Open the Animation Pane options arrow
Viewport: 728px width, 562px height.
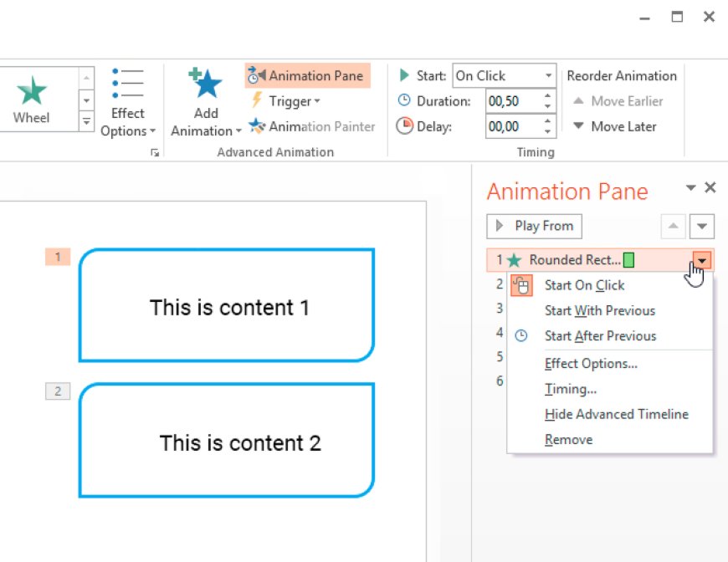pos(690,187)
